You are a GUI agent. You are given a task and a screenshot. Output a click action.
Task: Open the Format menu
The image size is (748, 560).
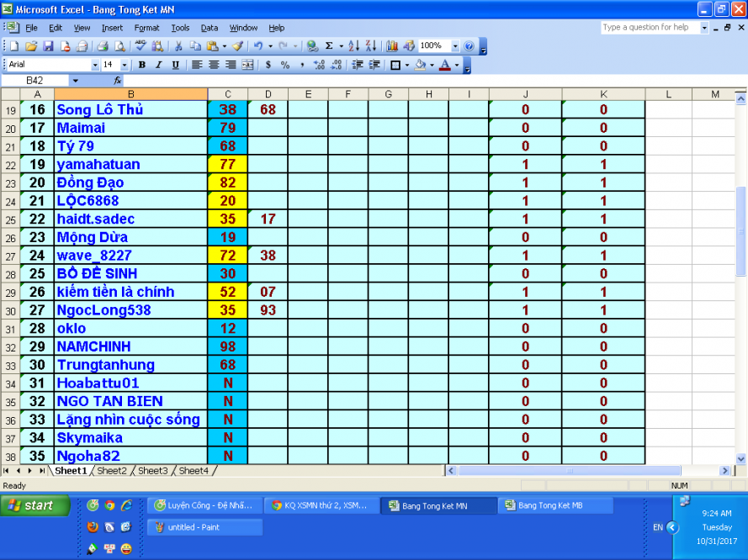click(146, 28)
